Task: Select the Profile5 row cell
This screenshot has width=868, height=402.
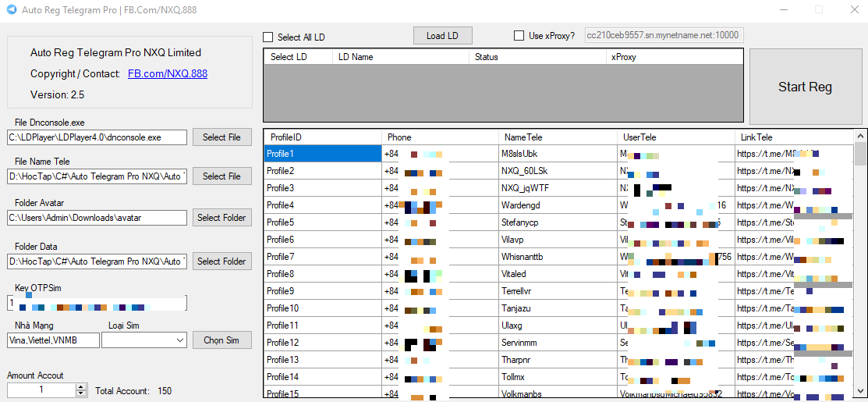Action: [x=323, y=222]
